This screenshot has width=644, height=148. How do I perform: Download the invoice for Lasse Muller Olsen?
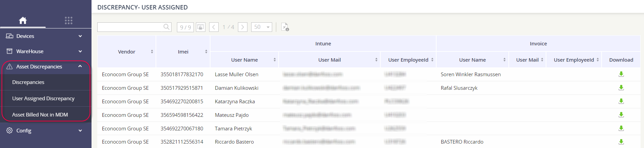click(621, 74)
